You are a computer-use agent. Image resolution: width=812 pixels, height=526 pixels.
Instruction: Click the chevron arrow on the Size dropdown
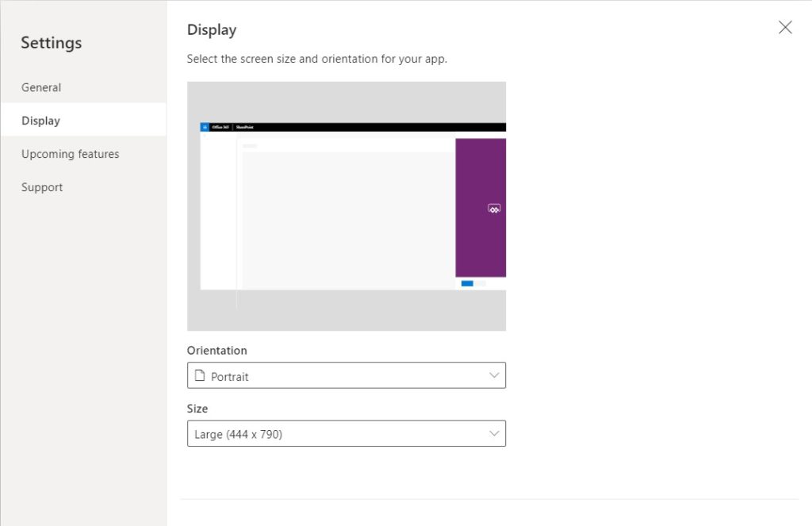[494, 433]
